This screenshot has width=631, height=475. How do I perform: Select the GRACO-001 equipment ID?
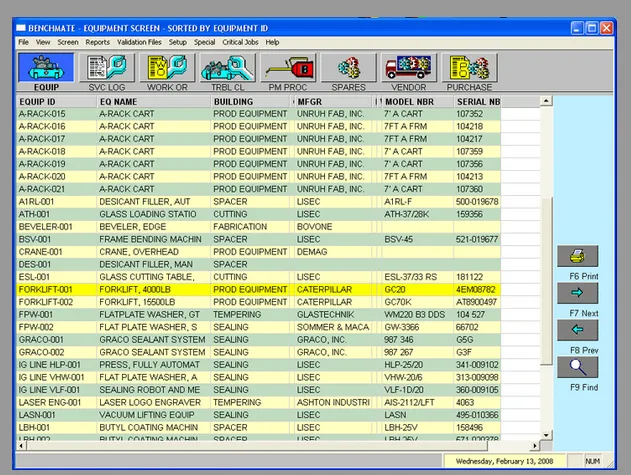point(41,340)
